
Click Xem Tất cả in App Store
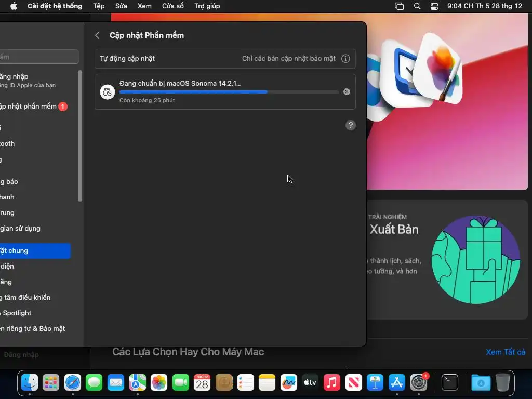click(506, 352)
